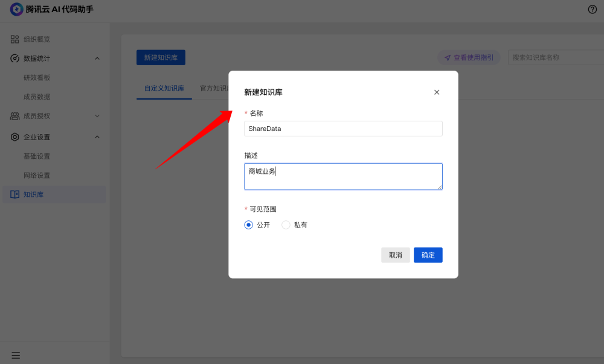Click the 知识库 book icon in sidebar
The width and height of the screenshot is (604, 364).
pyautogui.click(x=14, y=194)
